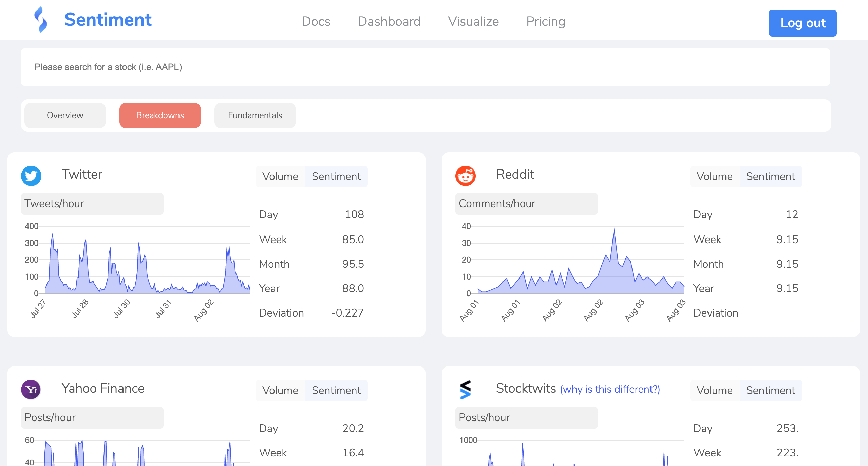The height and width of the screenshot is (466, 868).
Task: Click the Sentiment flame logo icon
Action: (41, 20)
